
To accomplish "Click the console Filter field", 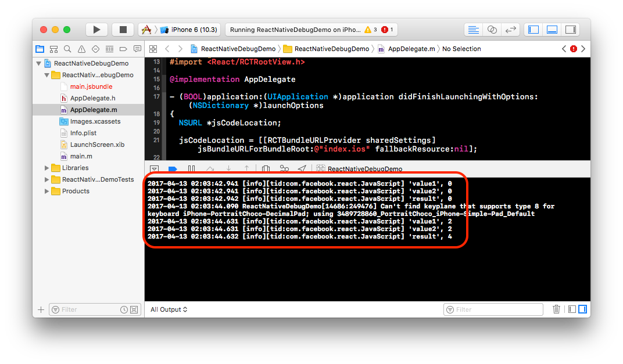I will pyautogui.click(x=493, y=309).
